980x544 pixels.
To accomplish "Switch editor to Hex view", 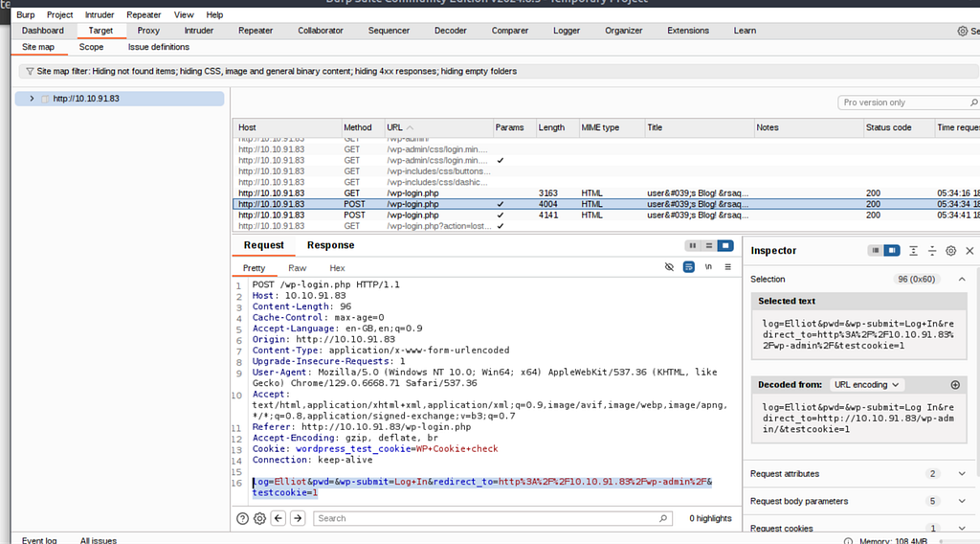I will (337, 268).
